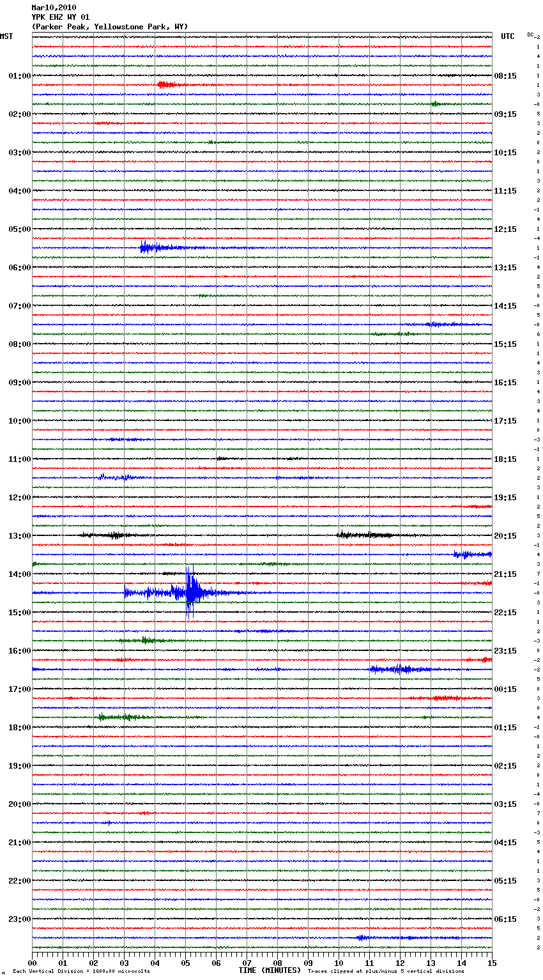This screenshot has width=543, height=980.
Task: Click the date label Mar10,2010
Action: click(54, 8)
